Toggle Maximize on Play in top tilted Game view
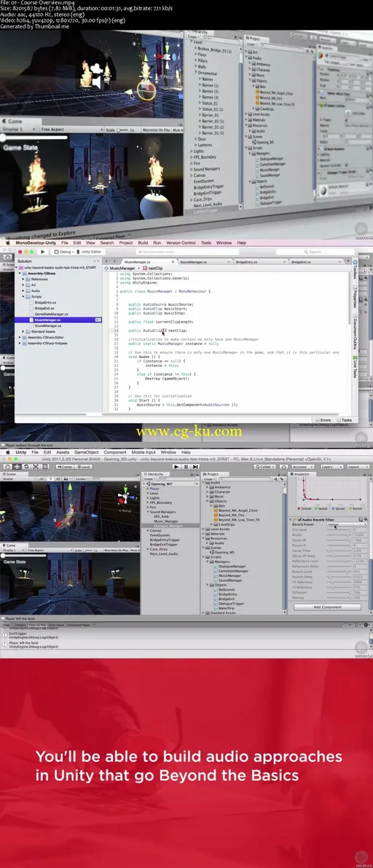Screen dimensions: 373x868 click(x=157, y=130)
